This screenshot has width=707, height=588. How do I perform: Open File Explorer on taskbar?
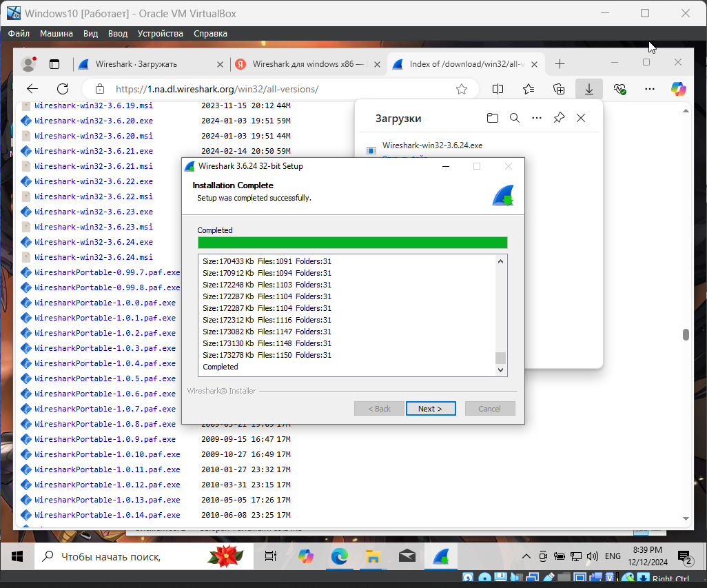pos(373,556)
